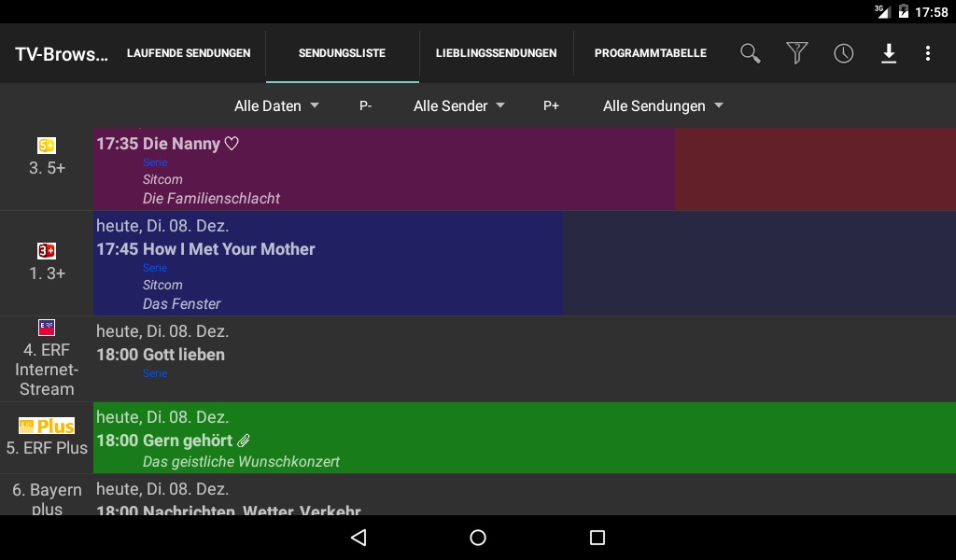Tap the Android back button
The width and height of the screenshot is (956, 560).
358,538
